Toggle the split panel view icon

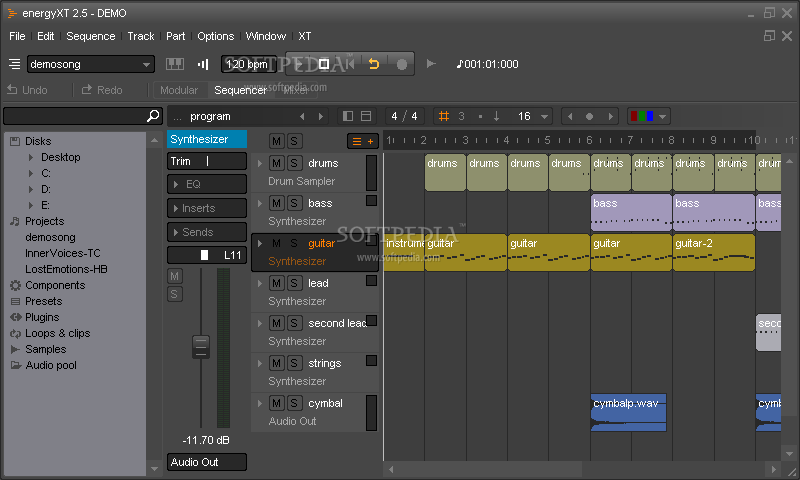[x=366, y=116]
